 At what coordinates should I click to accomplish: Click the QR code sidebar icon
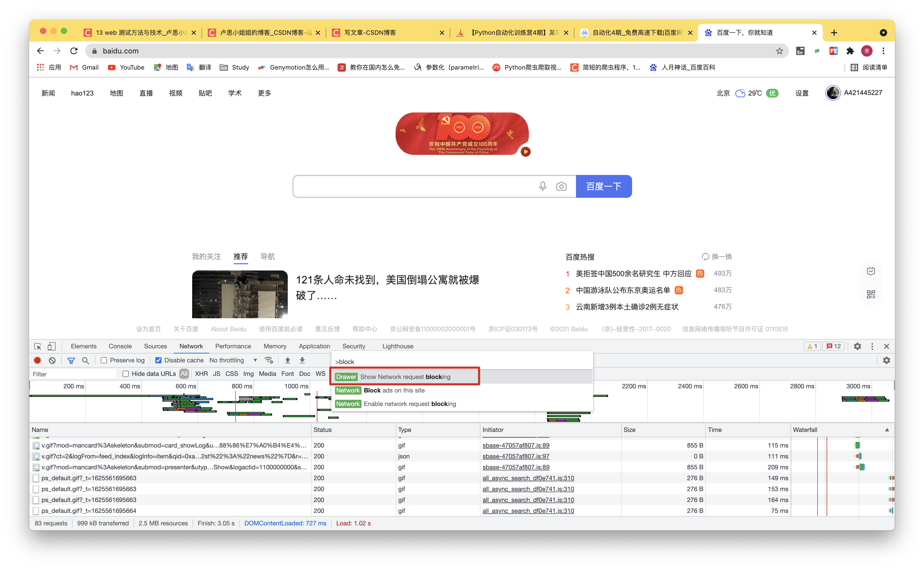tap(871, 294)
